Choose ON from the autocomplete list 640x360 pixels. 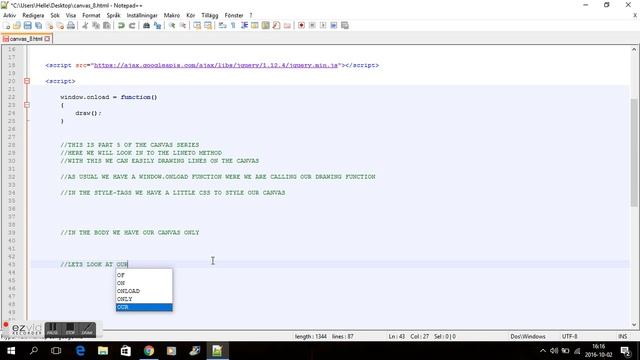pos(144,283)
